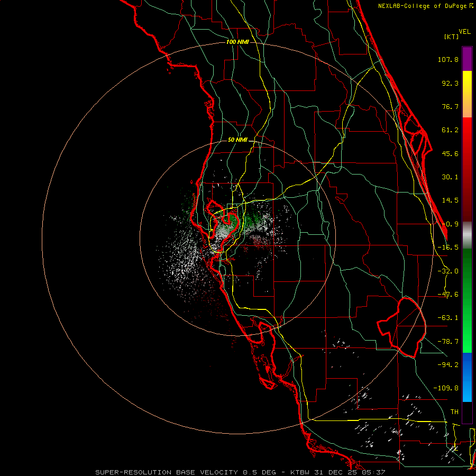
Task: Click the 61.2 scale value
Action: tap(450, 130)
